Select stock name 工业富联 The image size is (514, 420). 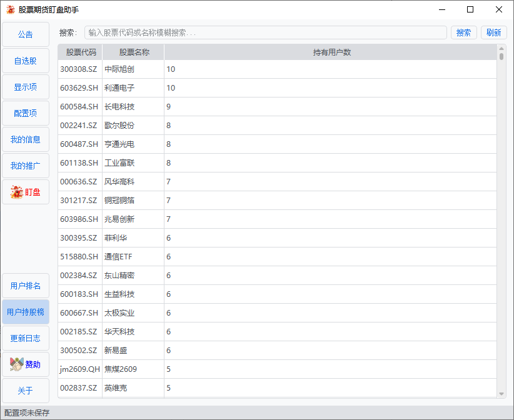pos(119,163)
